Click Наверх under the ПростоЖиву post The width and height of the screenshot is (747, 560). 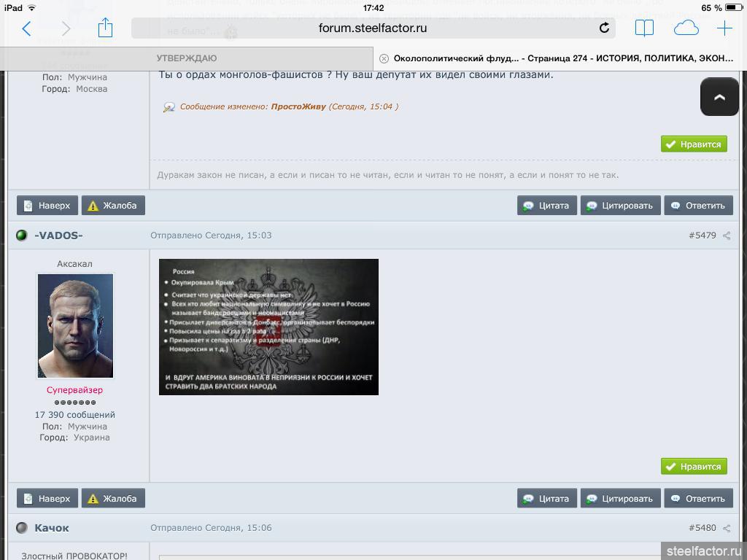point(47,205)
